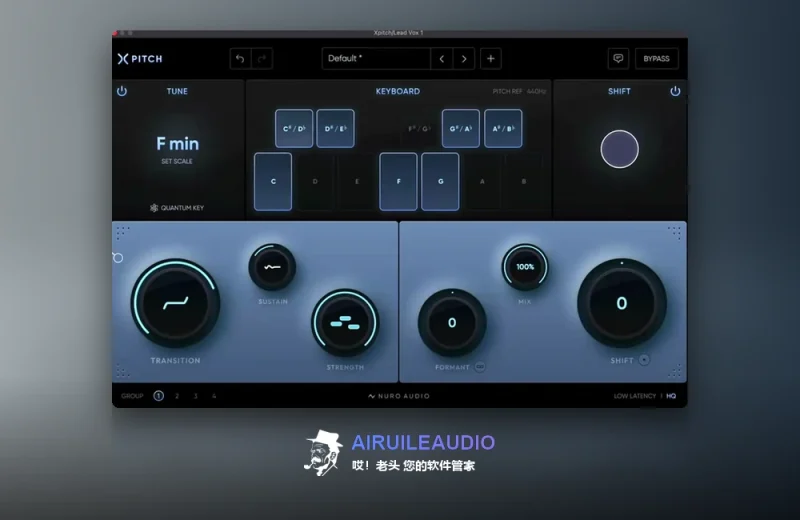Click the NURO AUDIO logo
Viewport: 800px width, 520px height.
click(399, 396)
